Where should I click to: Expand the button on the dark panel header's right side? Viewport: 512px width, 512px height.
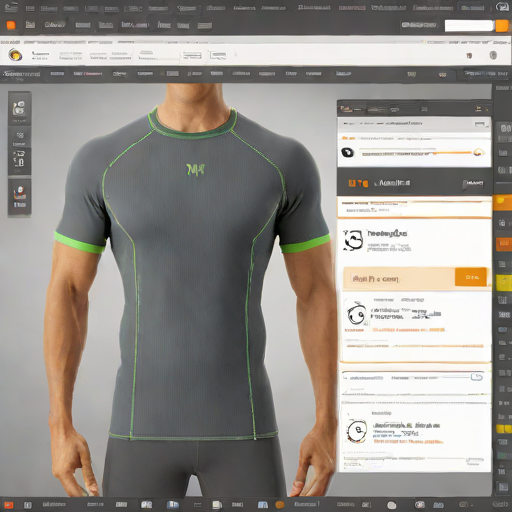pyautogui.click(x=473, y=183)
